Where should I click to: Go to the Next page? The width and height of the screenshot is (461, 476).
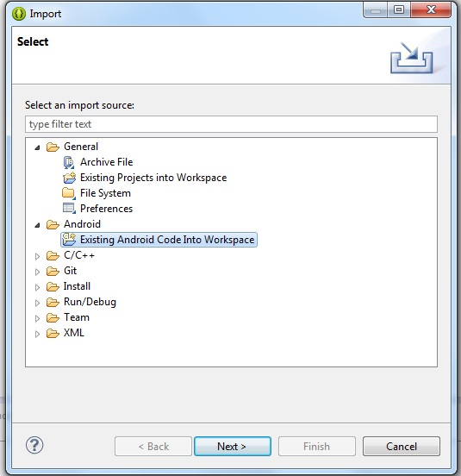pos(233,447)
